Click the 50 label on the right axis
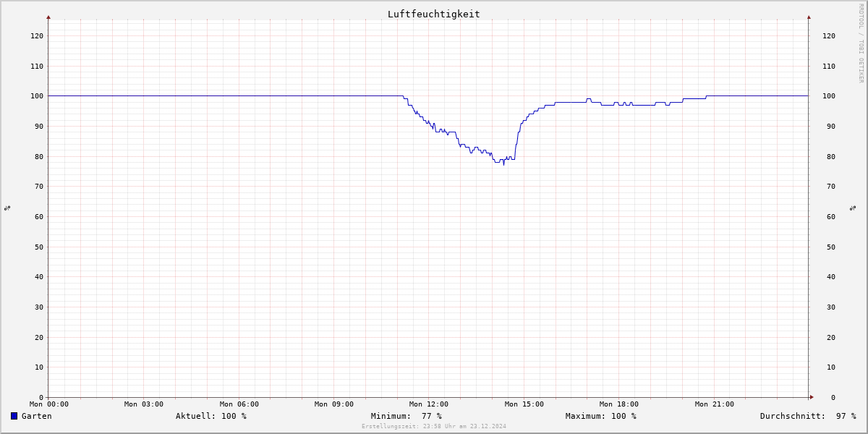868x434 pixels. click(x=831, y=247)
